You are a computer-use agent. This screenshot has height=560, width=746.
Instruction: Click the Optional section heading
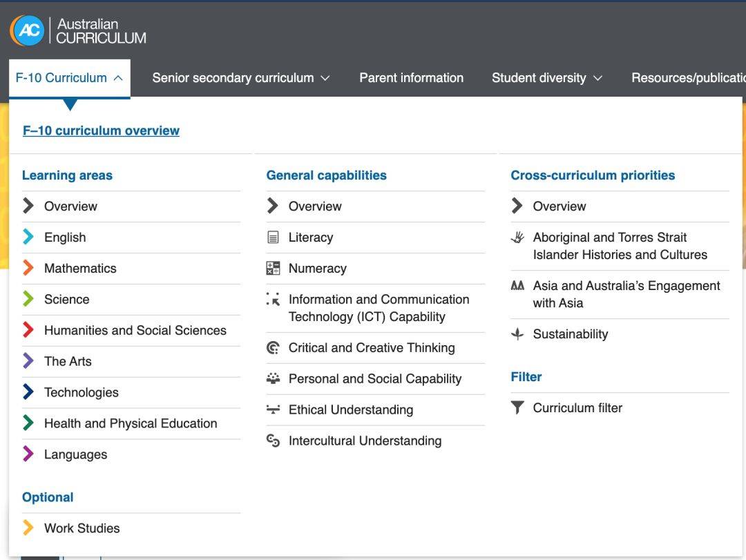click(48, 497)
